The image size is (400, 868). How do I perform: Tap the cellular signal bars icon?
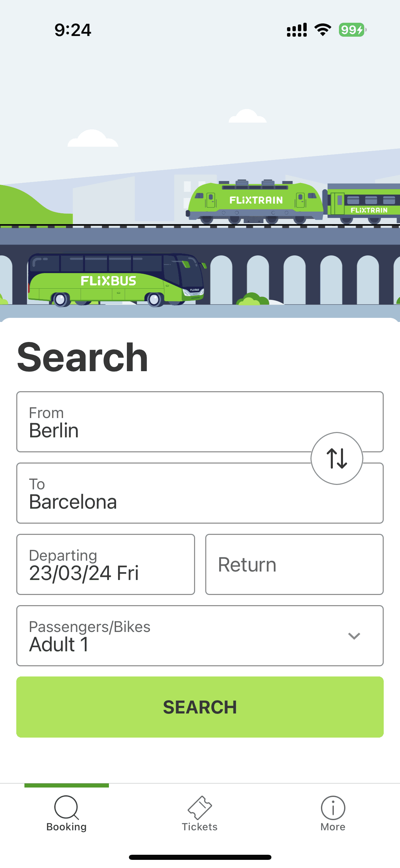click(297, 30)
